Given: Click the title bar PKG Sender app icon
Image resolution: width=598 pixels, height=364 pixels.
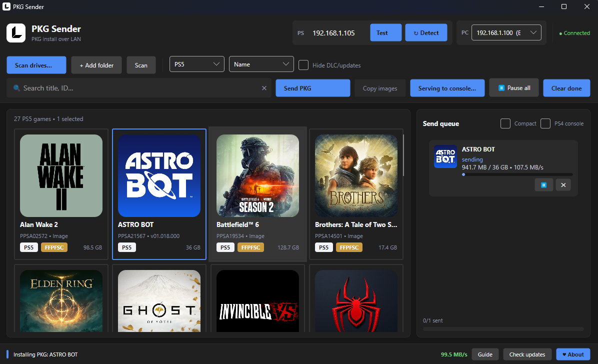Looking at the screenshot, I should pos(6,6).
